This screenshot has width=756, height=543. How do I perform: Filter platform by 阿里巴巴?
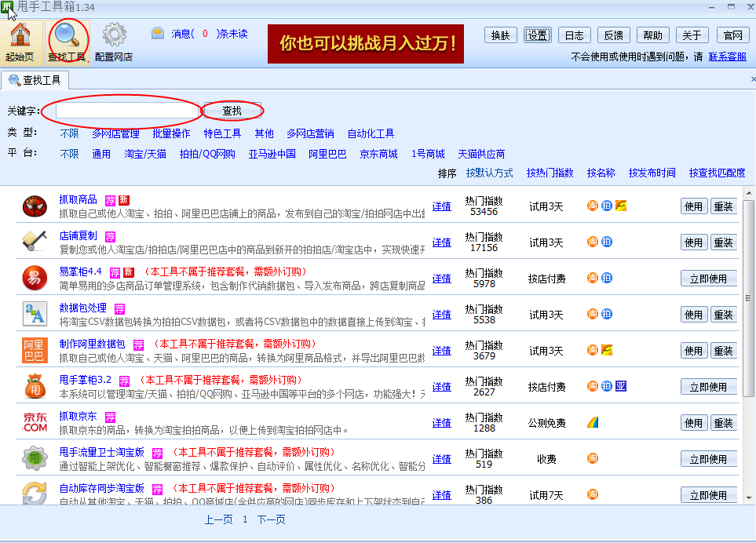(x=327, y=154)
